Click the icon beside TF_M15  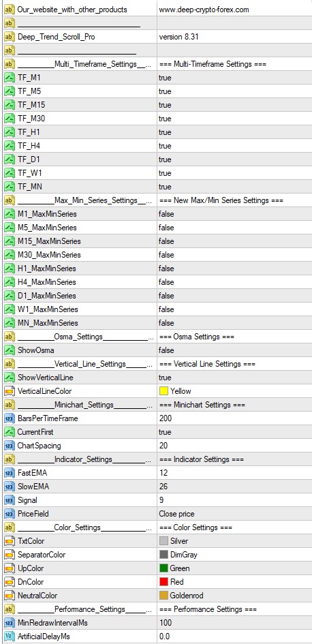(9, 105)
